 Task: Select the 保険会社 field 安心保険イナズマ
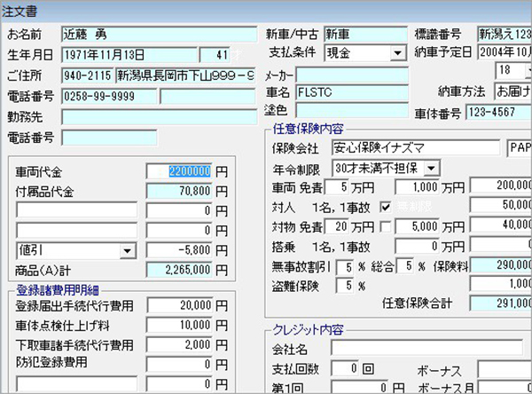point(416,148)
